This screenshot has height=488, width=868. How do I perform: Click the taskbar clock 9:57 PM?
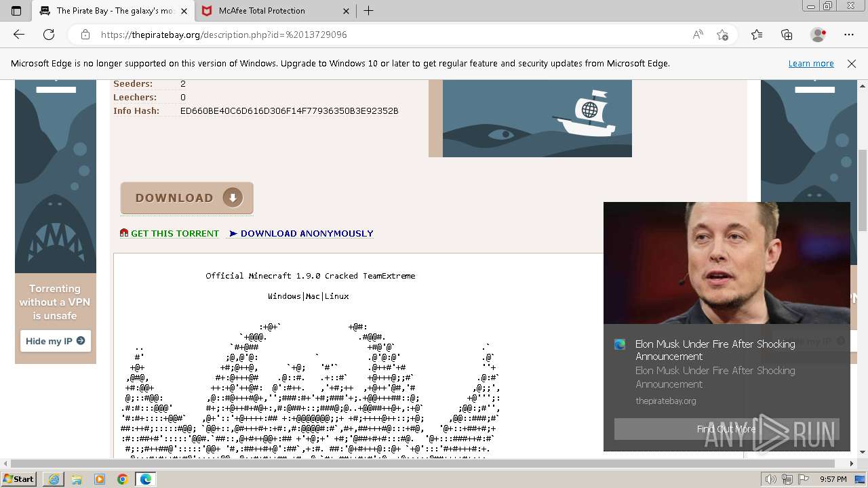[x=833, y=479]
